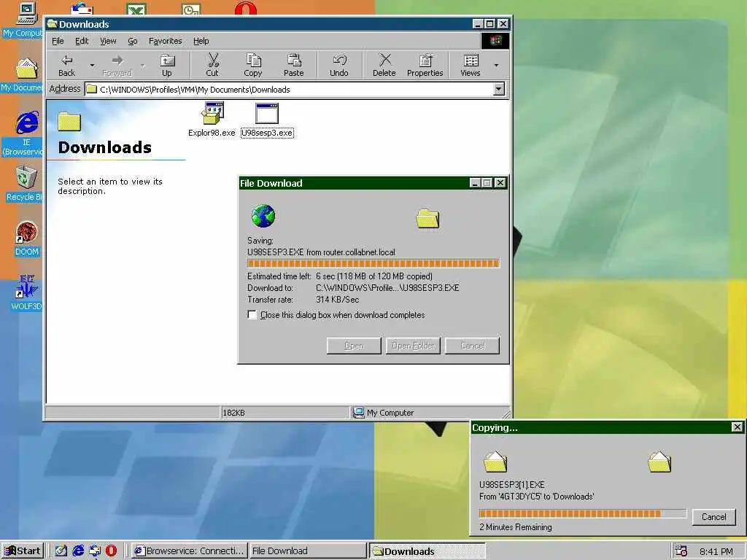The width and height of the screenshot is (747, 560).
Task: Click the IE Browservice desktop shortcut
Action: coord(26,133)
